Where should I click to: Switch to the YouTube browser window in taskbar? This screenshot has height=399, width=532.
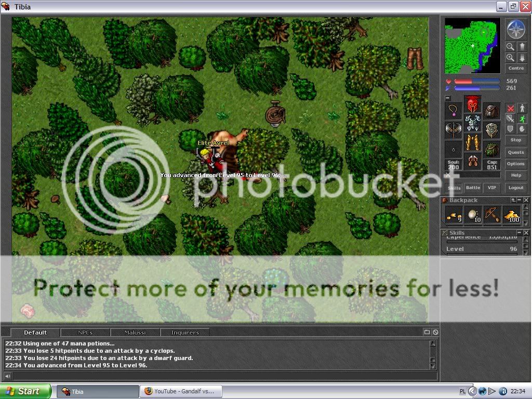[181, 392]
